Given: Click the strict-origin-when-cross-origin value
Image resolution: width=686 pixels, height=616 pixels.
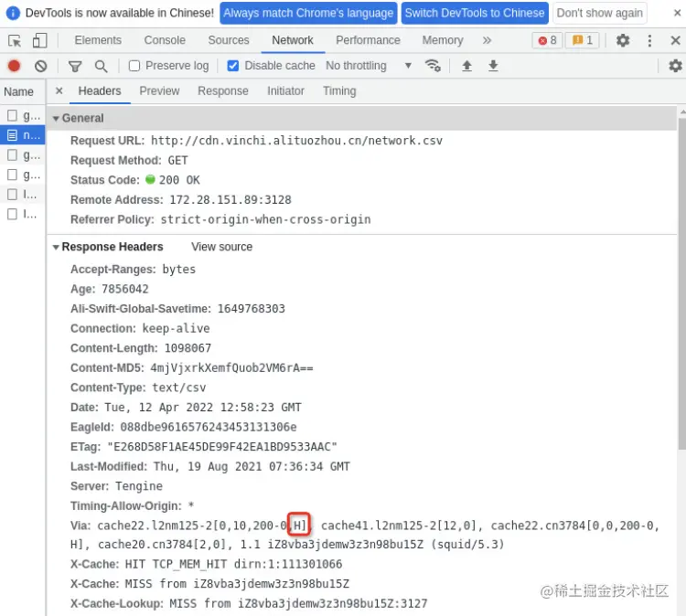Looking at the screenshot, I should 265,219.
